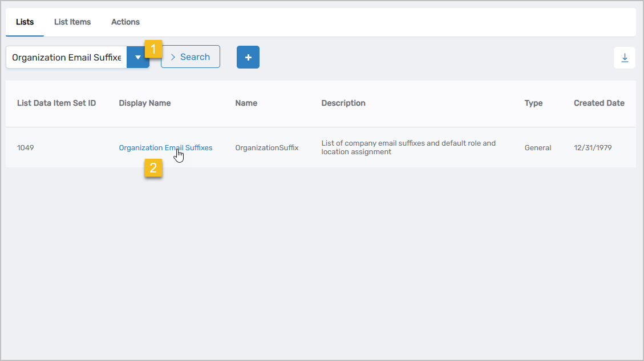This screenshot has width=644, height=361.
Task: Sort by the Created Date column
Action: tap(599, 103)
